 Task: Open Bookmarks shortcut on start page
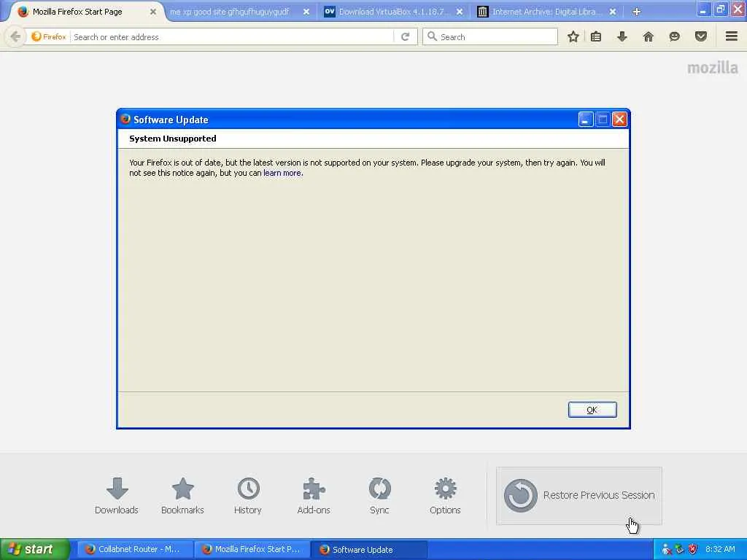tap(182, 496)
